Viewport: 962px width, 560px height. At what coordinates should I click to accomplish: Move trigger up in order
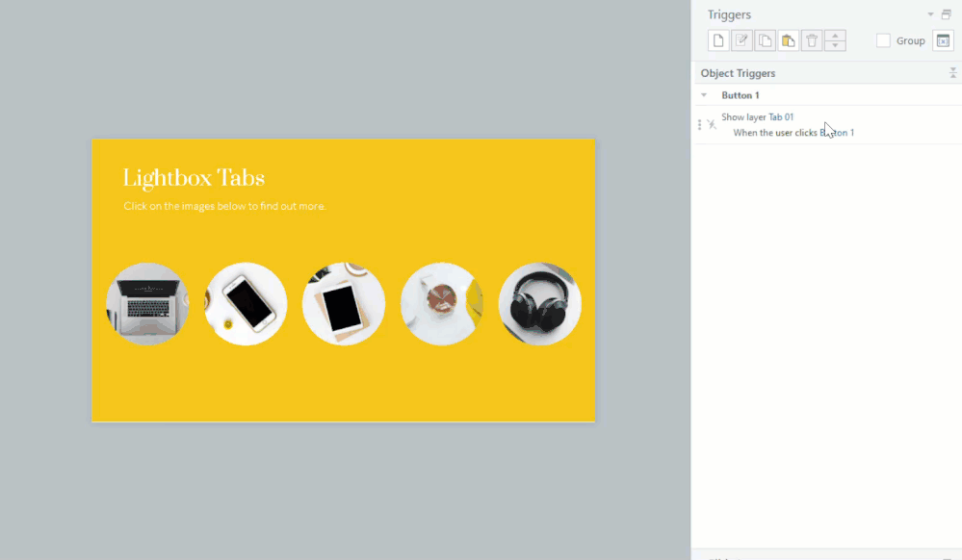(x=835, y=36)
